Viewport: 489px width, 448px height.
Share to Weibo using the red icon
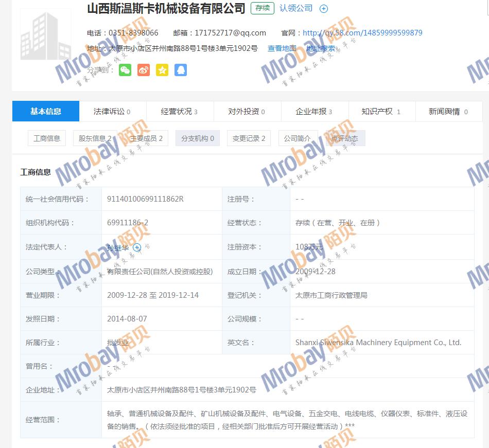[x=144, y=70]
